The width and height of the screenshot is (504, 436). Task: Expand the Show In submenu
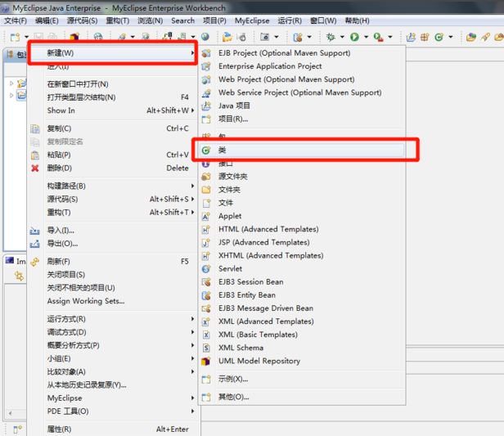[x=113, y=110]
